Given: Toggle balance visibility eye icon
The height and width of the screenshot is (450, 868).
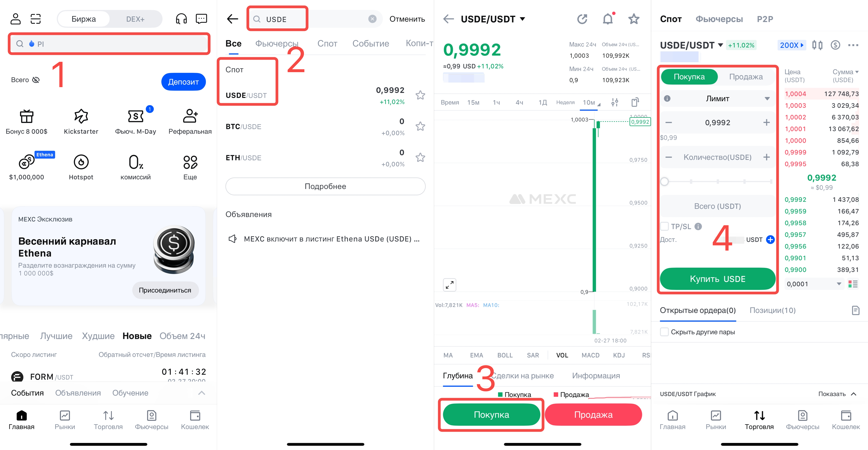Looking at the screenshot, I should click(36, 80).
